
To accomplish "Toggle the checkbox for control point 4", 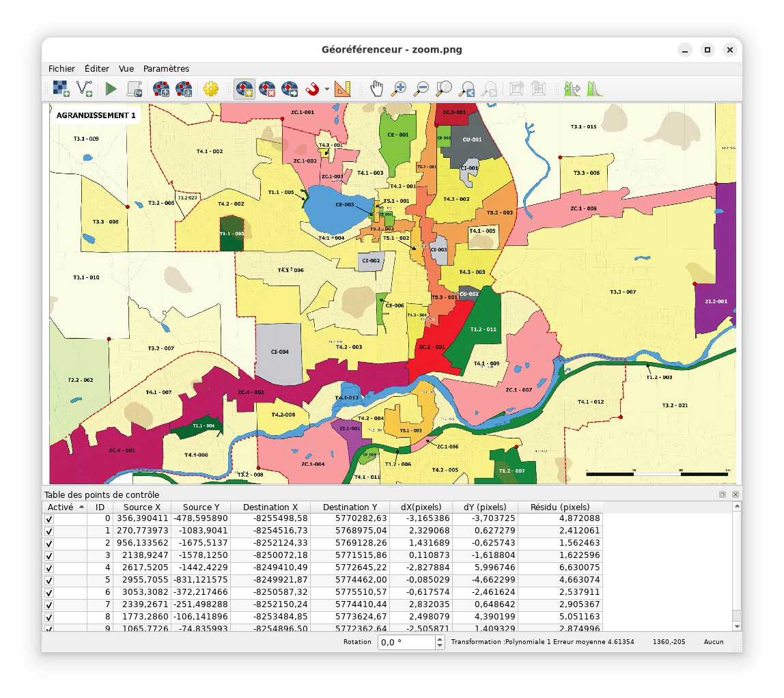I will tap(49, 568).
